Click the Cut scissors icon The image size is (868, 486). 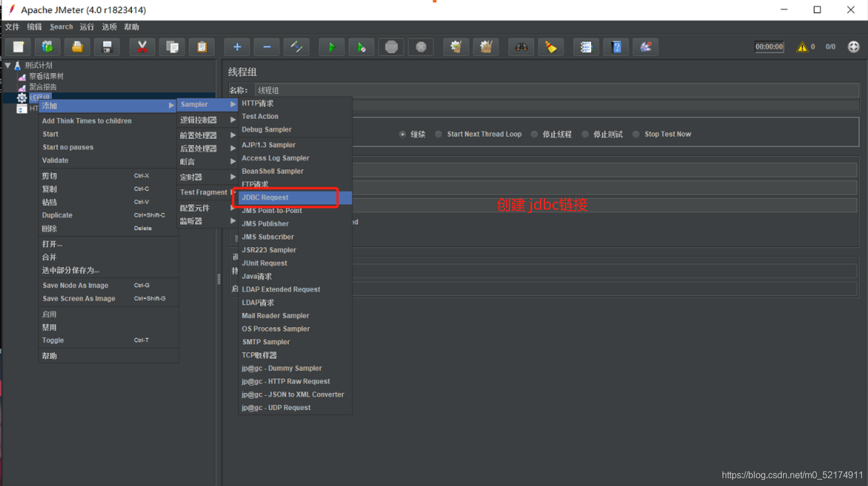pos(142,47)
